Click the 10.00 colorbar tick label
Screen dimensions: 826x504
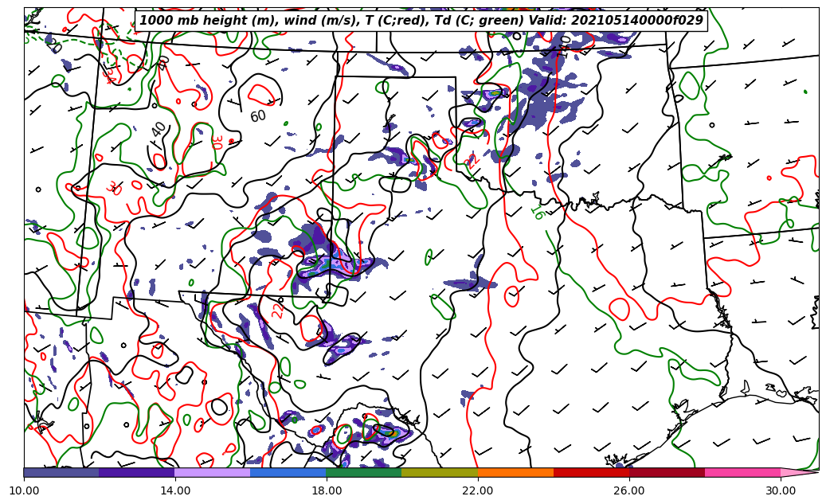tap(24, 490)
